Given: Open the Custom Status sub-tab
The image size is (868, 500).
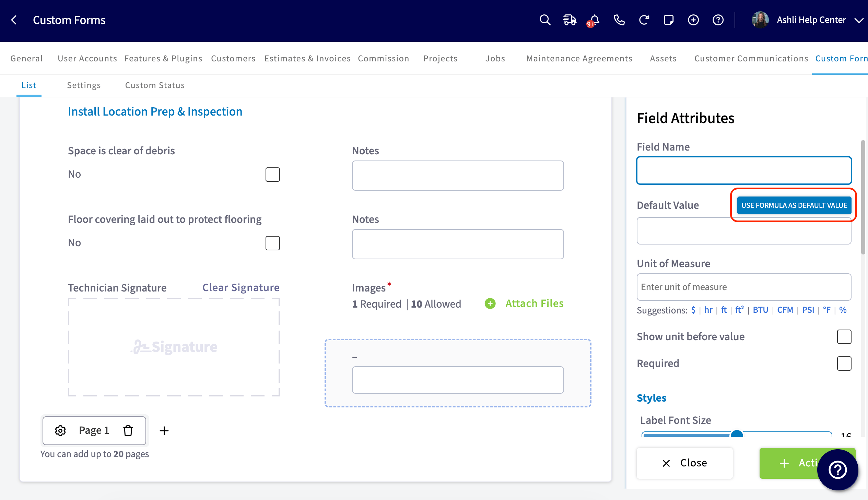Looking at the screenshot, I should point(155,85).
